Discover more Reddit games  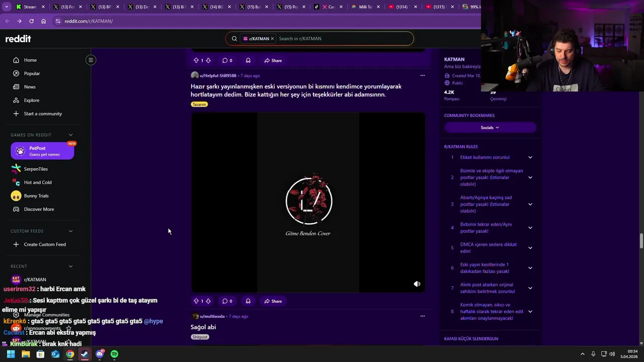[39, 209]
